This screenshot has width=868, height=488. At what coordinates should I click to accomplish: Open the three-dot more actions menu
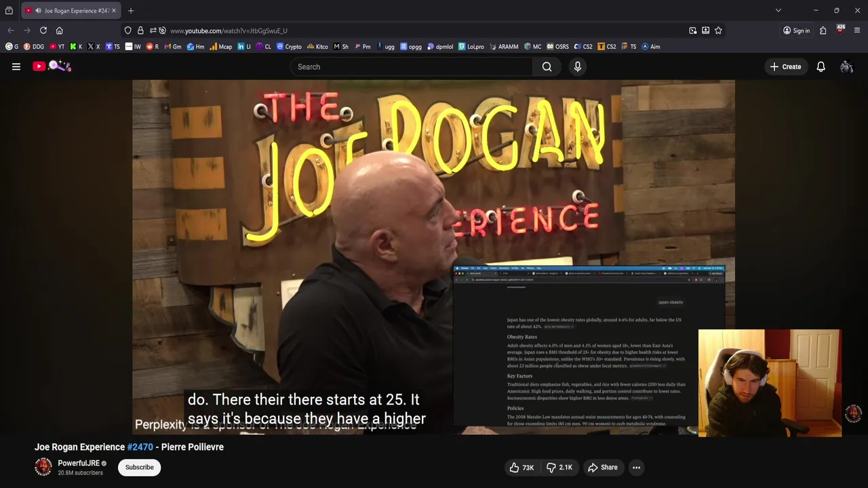[636, 468]
